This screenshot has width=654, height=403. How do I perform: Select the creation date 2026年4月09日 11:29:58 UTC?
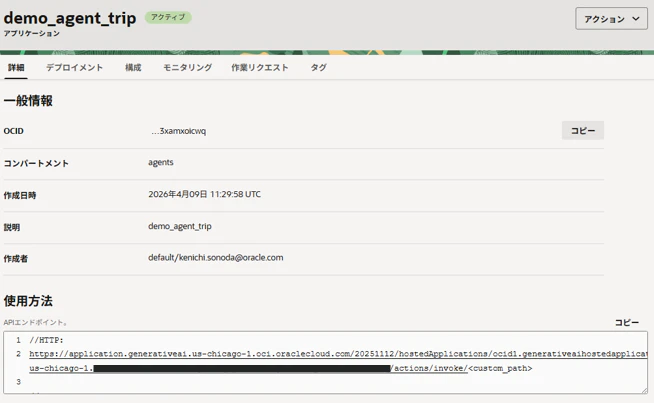tap(204, 194)
